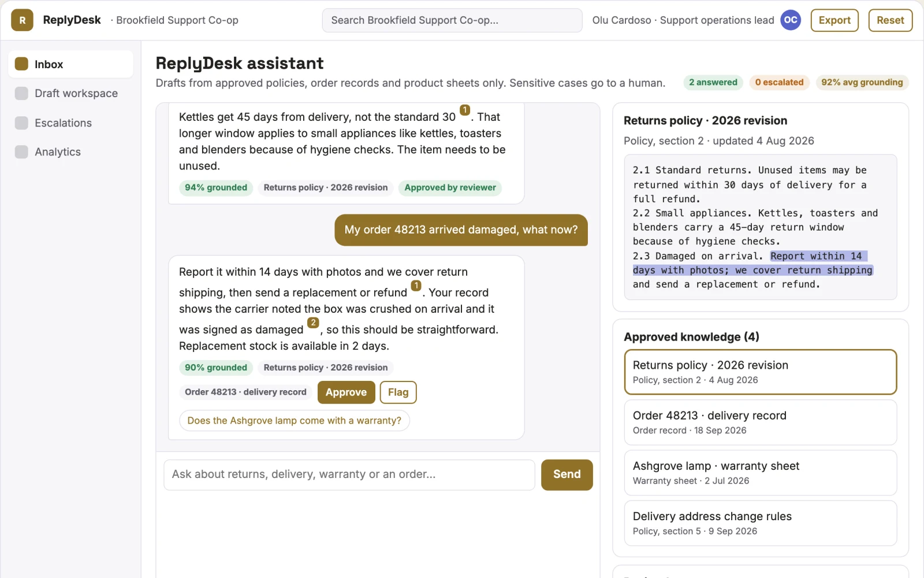Click the Order 48213 delivery record source chip

(x=245, y=392)
